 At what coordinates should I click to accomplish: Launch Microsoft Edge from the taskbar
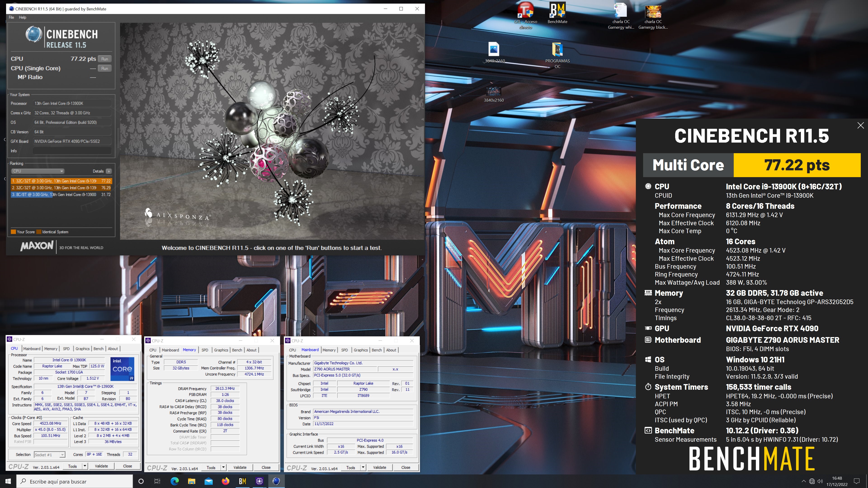coord(175,481)
